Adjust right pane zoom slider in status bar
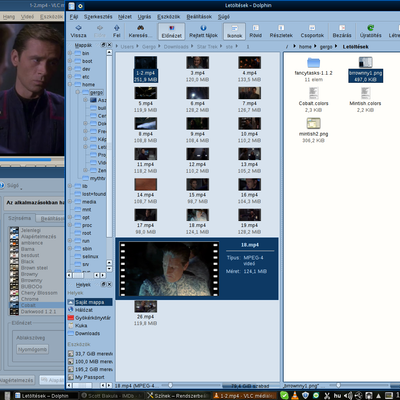Screen dimensions: 400x400 (x=338, y=386)
